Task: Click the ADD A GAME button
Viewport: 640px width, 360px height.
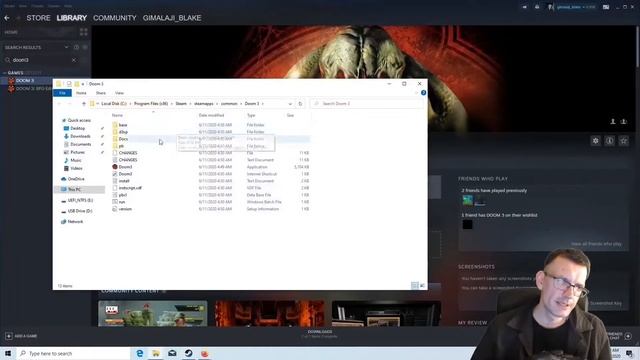Action: coord(21,336)
